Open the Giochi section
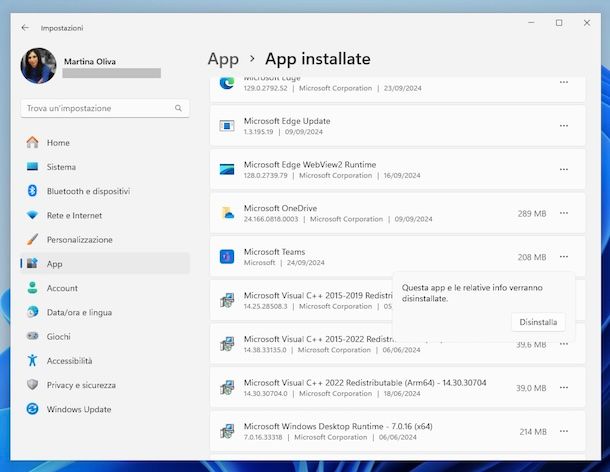The height and width of the screenshot is (472, 610). (105, 336)
